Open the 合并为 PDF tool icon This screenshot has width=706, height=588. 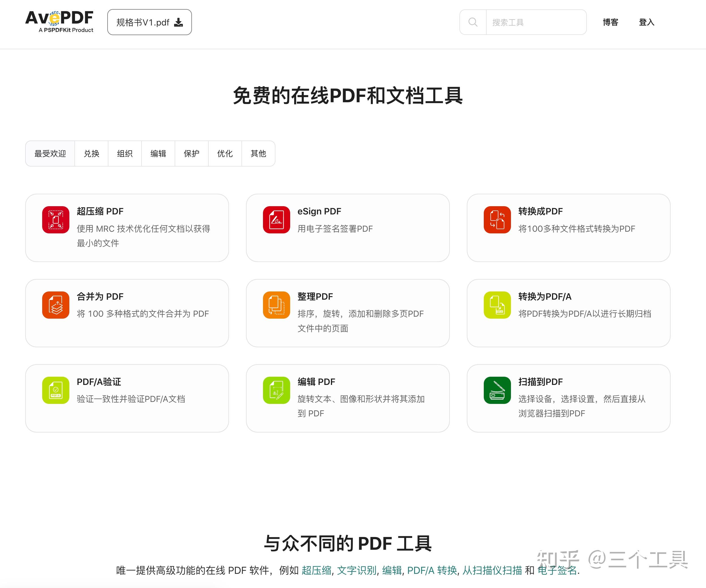[x=56, y=305]
